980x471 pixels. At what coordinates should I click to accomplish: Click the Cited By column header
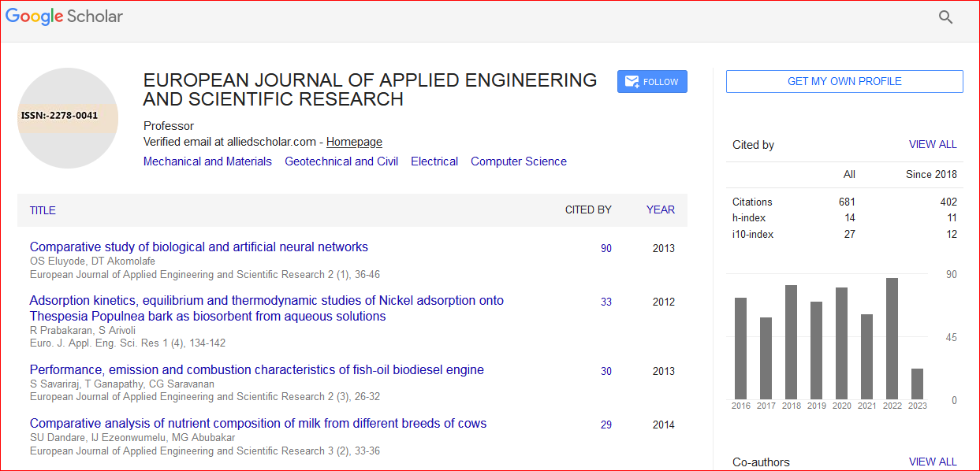click(x=588, y=210)
